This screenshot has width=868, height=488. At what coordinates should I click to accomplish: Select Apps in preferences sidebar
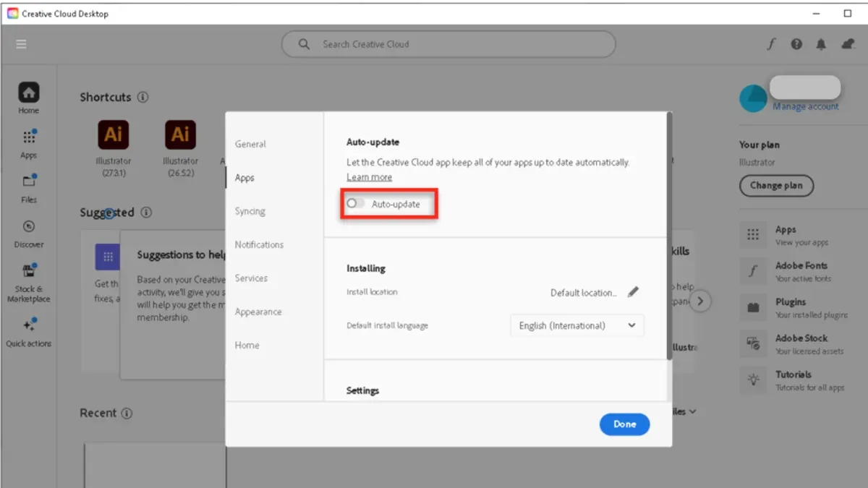click(244, 178)
